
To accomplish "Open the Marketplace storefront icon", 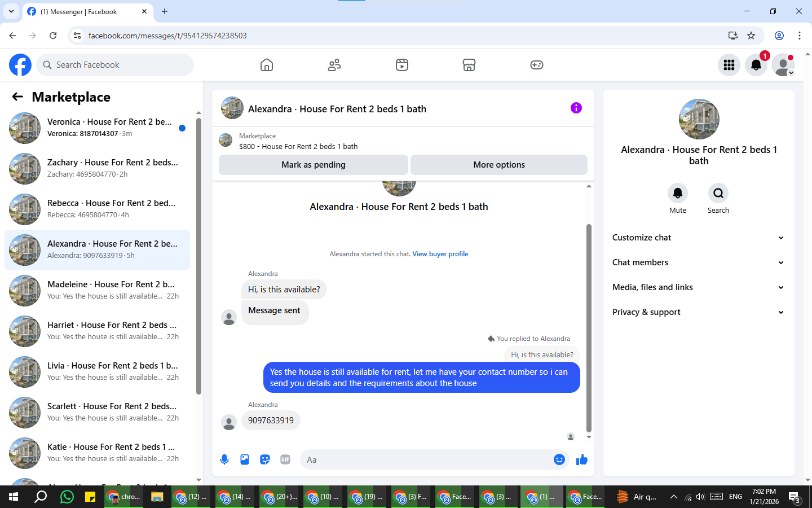I will 469,65.
